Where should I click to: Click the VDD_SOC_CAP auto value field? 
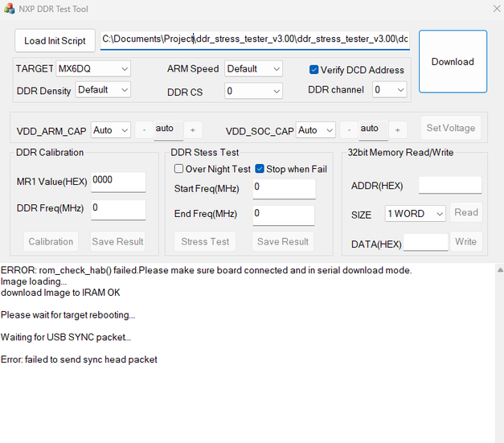point(374,130)
